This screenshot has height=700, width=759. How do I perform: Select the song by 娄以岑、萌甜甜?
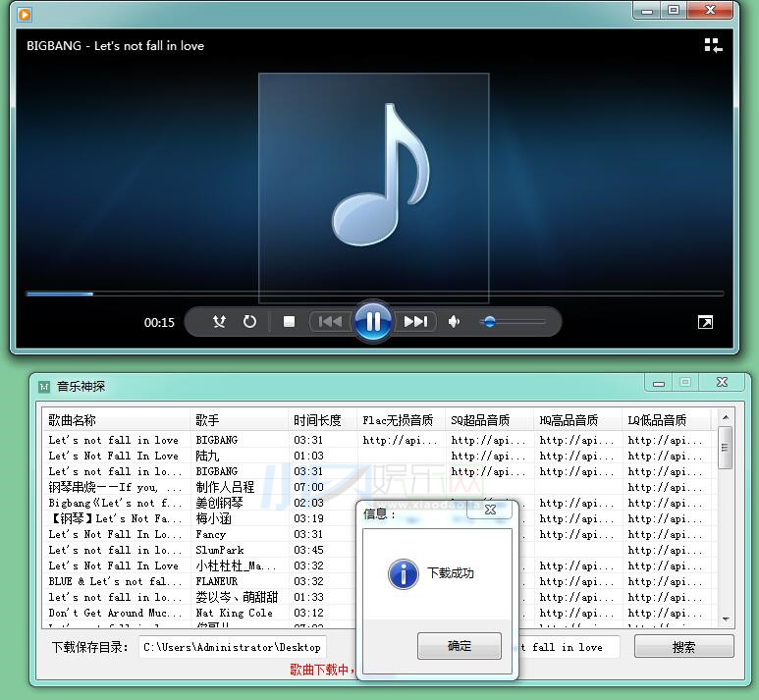[380, 597]
